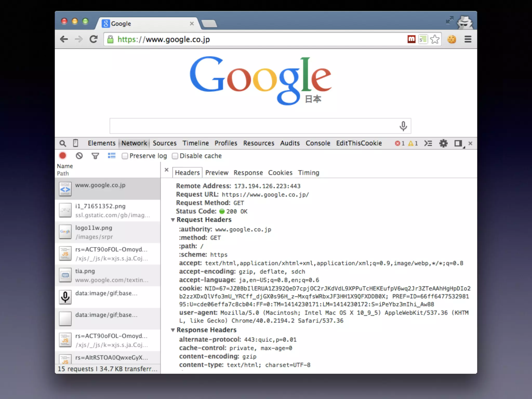Collapse the Request Headers section

tap(173, 220)
